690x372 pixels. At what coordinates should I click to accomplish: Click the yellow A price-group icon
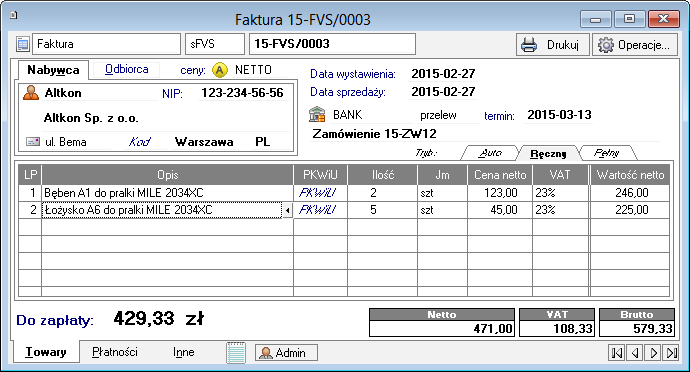point(220,70)
